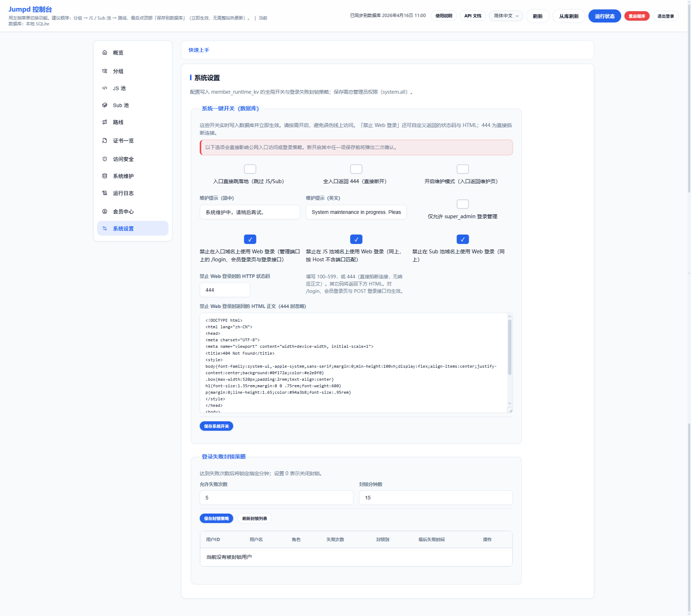Click the shield icon beside 访问安全

(105, 159)
